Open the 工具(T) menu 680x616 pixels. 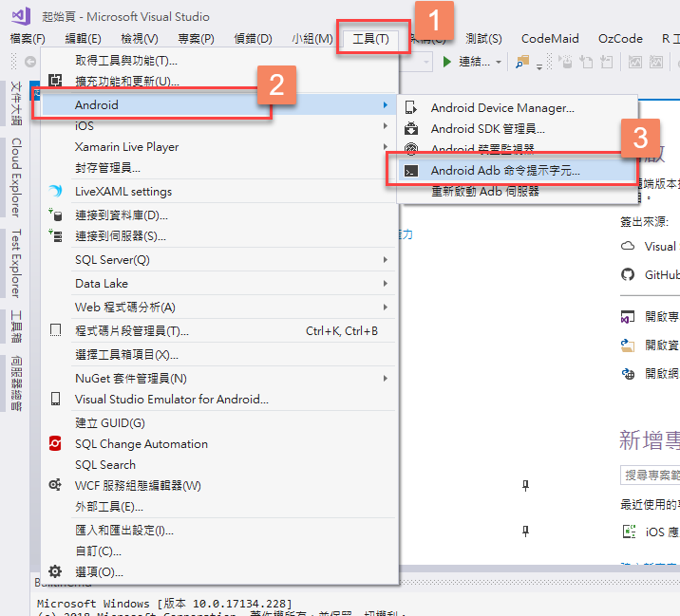click(370, 39)
